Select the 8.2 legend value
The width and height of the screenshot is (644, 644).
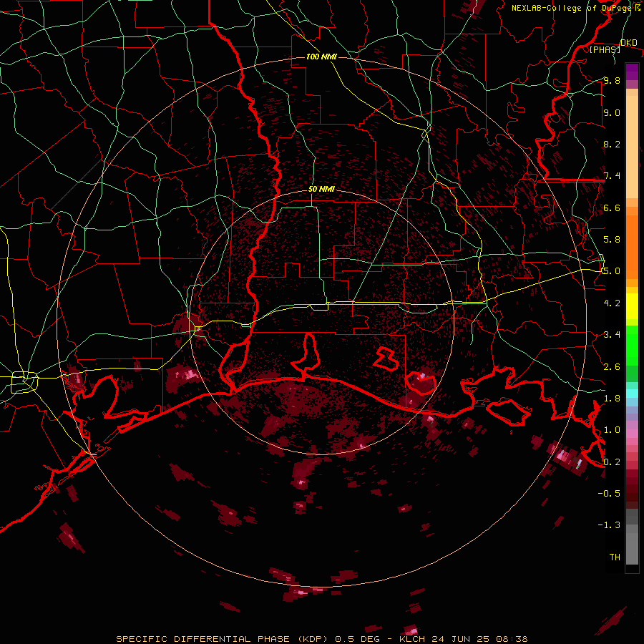coord(612,144)
